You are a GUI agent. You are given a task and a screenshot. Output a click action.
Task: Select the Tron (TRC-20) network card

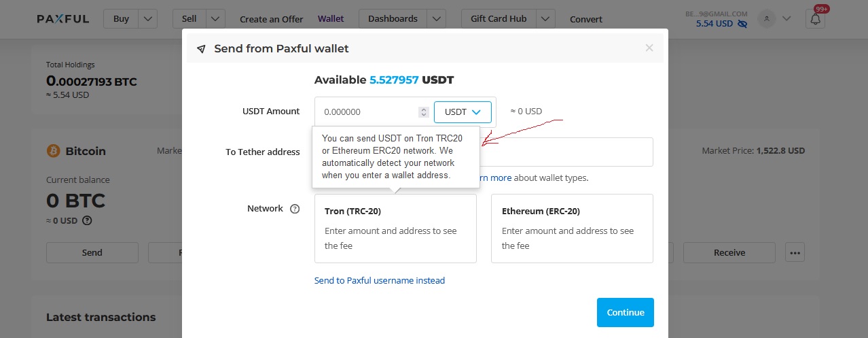395,229
